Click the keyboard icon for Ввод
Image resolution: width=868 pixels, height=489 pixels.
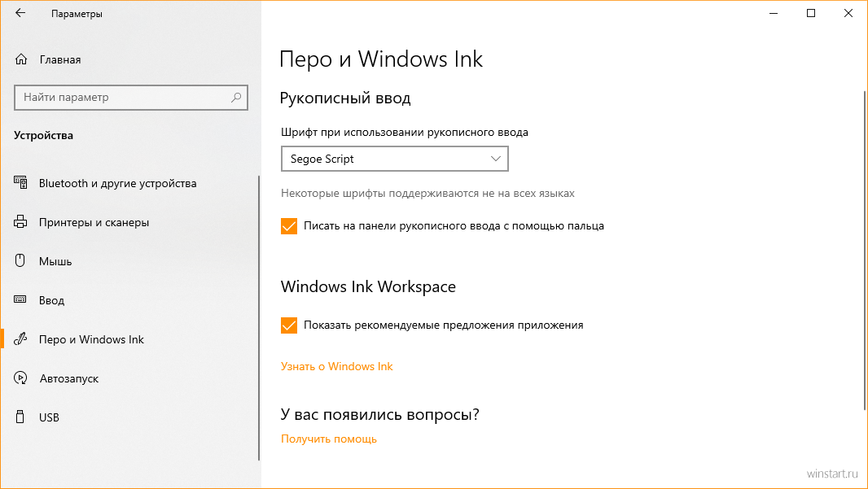click(x=20, y=299)
